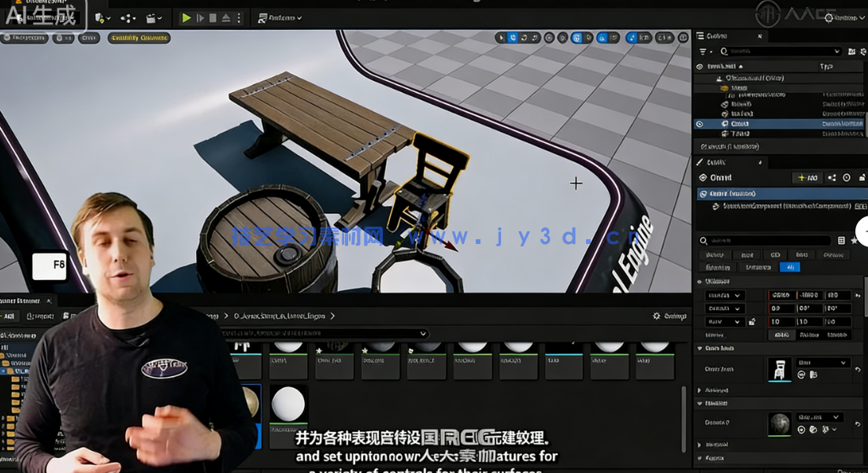Select the Move tool in the viewport toolbar
Screen dimensions: 868x473
point(513,36)
